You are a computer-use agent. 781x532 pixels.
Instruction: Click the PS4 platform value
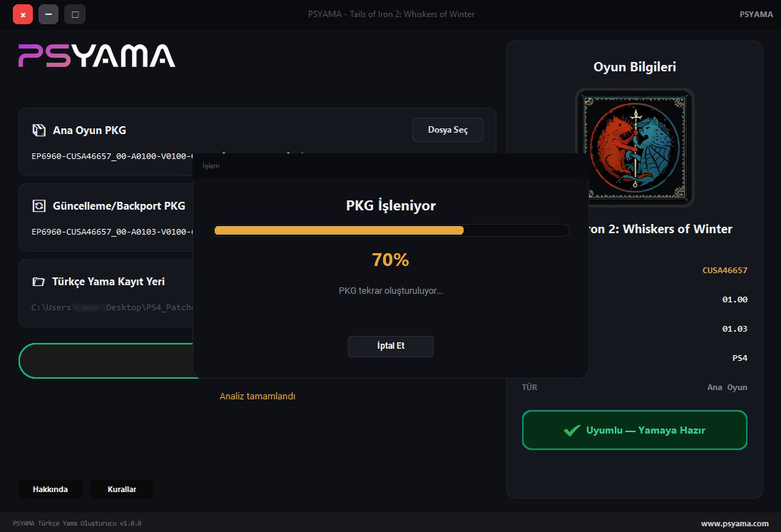[740, 358]
